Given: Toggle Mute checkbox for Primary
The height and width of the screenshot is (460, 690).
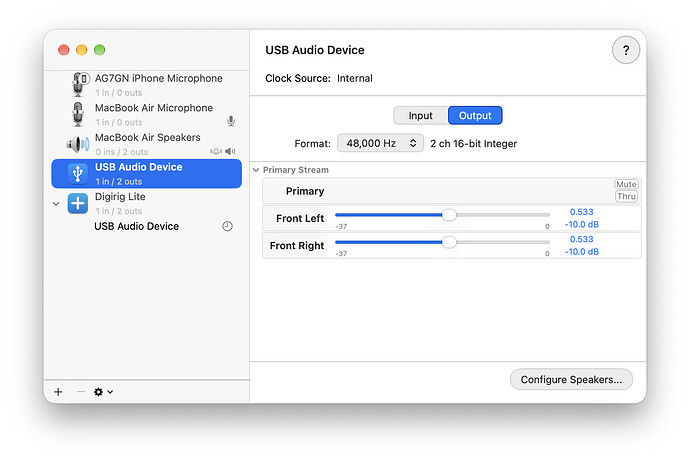Looking at the screenshot, I should [x=626, y=184].
